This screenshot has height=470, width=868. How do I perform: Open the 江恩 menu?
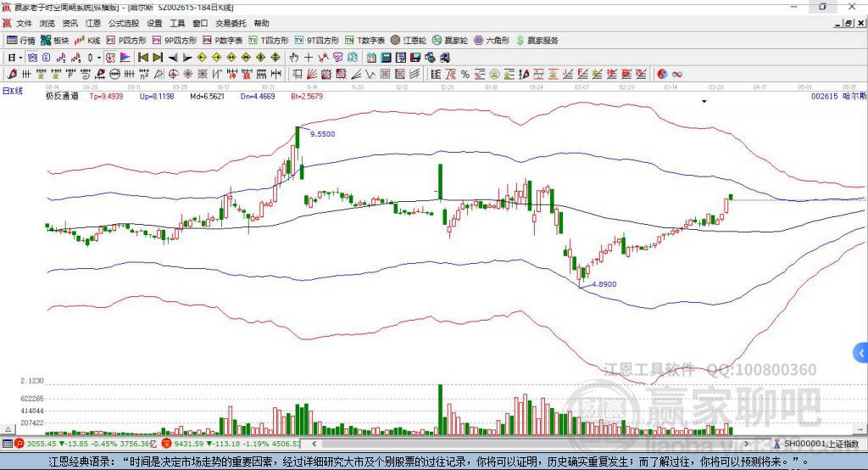pos(92,23)
